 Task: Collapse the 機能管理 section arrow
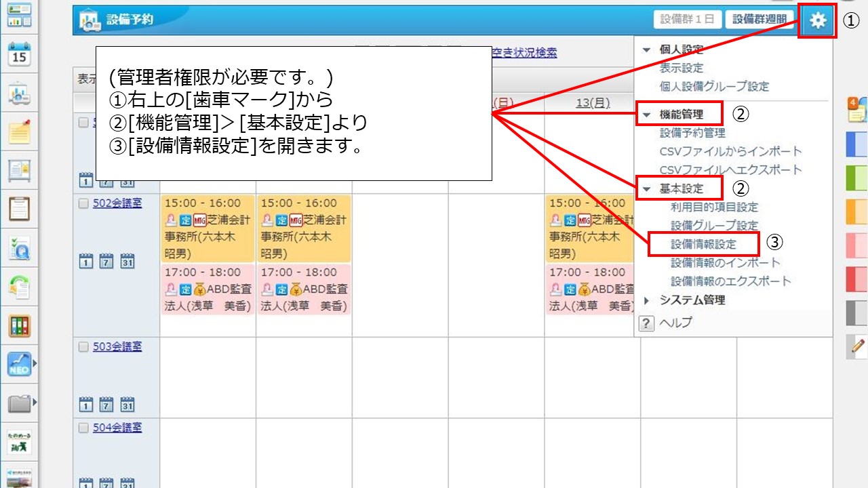[x=646, y=115]
